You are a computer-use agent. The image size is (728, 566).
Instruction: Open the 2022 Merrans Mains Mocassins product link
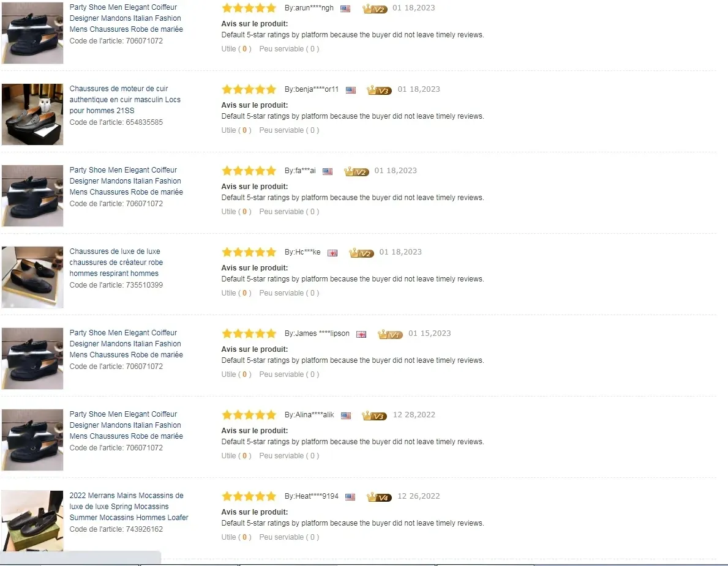coord(129,506)
